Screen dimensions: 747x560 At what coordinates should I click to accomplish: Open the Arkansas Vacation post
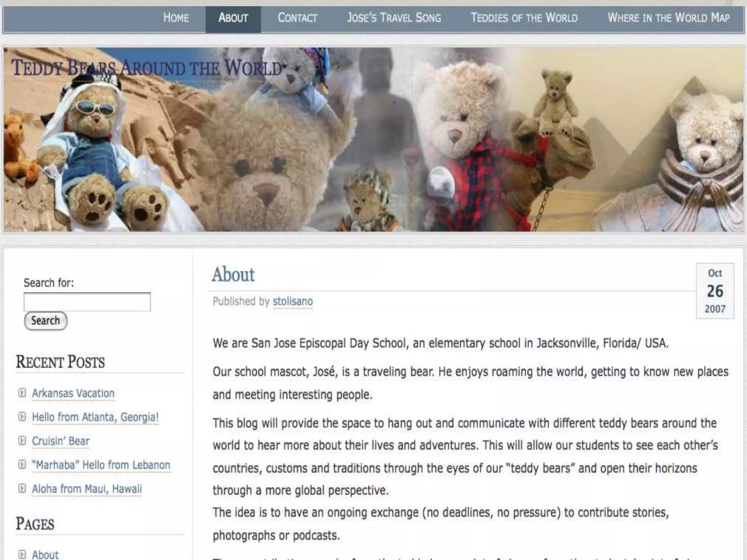[73, 393]
